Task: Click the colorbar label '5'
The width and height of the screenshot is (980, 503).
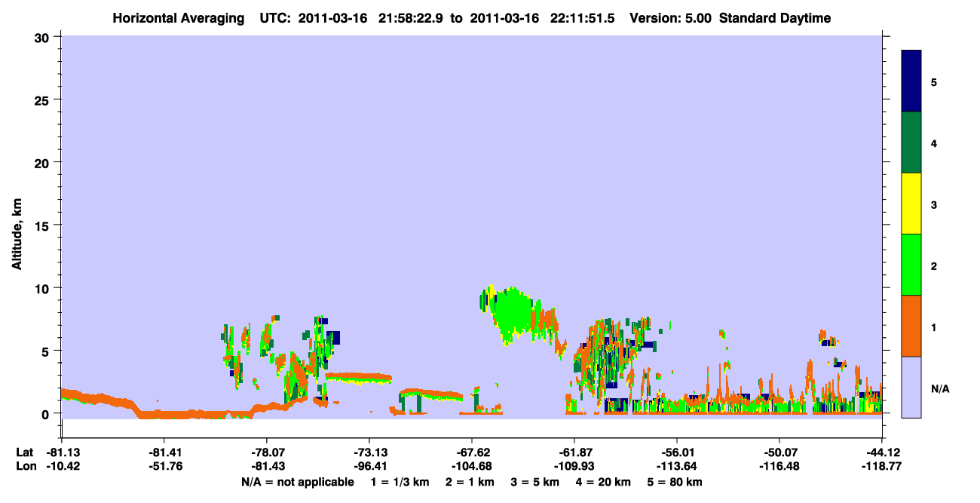Action: (x=934, y=81)
